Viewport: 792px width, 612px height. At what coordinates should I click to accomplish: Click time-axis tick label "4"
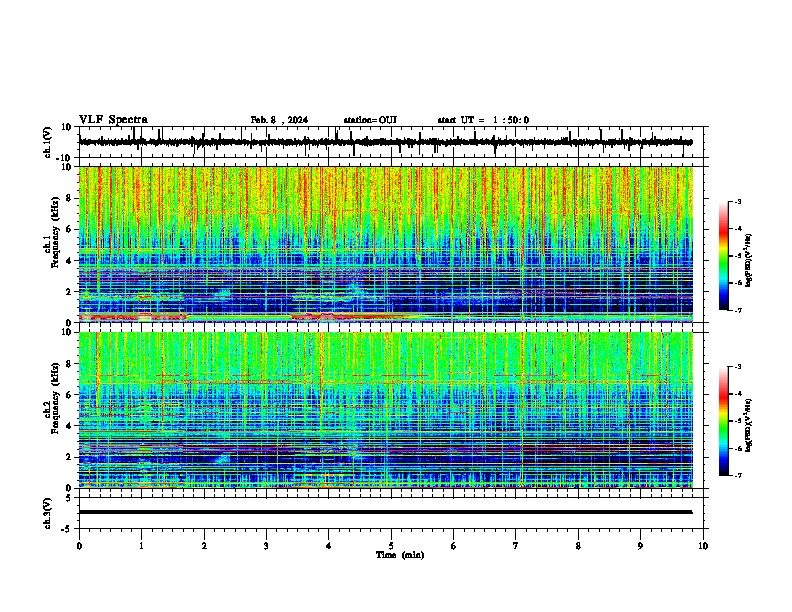point(329,546)
